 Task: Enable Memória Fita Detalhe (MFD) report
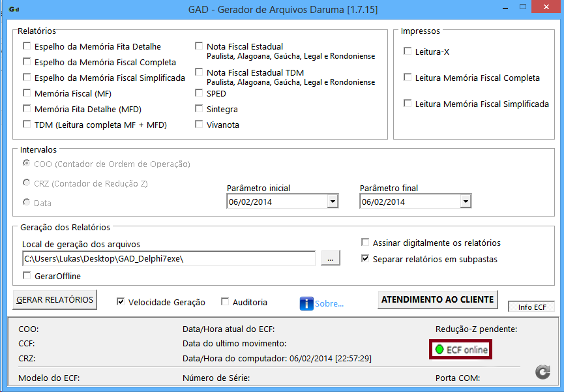pos(27,109)
